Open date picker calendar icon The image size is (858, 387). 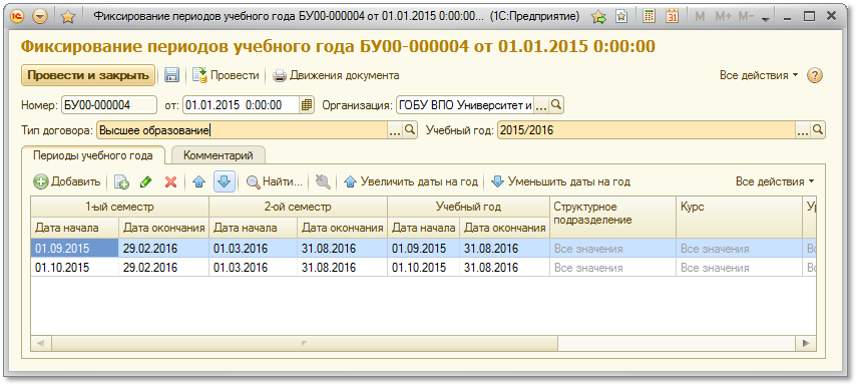click(x=307, y=105)
